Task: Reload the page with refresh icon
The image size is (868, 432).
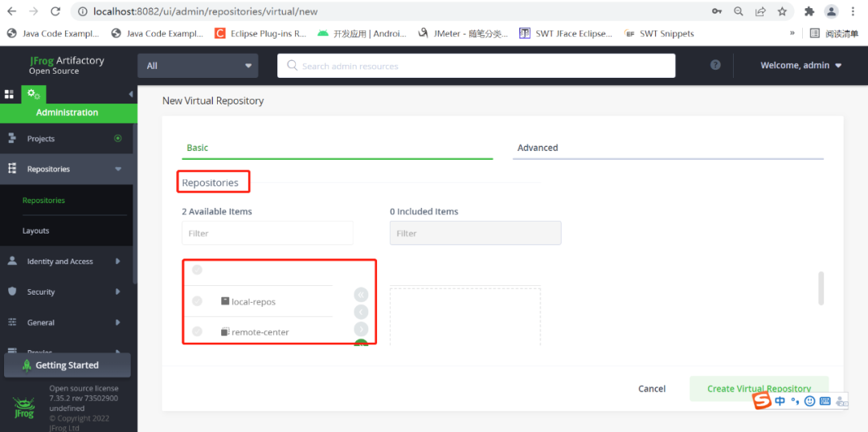Action: [x=55, y=11]
